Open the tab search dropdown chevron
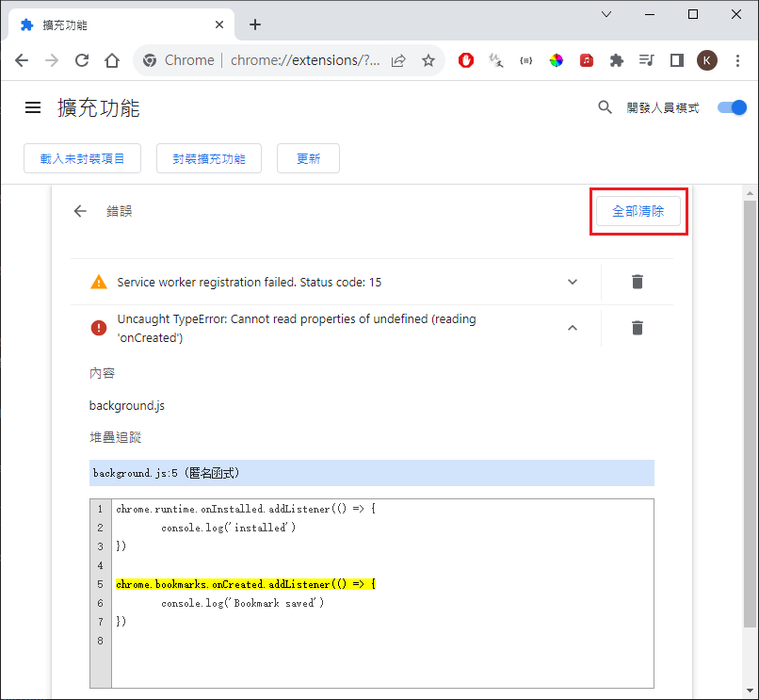Image resolution: width=759 pixels, height=700 pixels. [606, 14]
